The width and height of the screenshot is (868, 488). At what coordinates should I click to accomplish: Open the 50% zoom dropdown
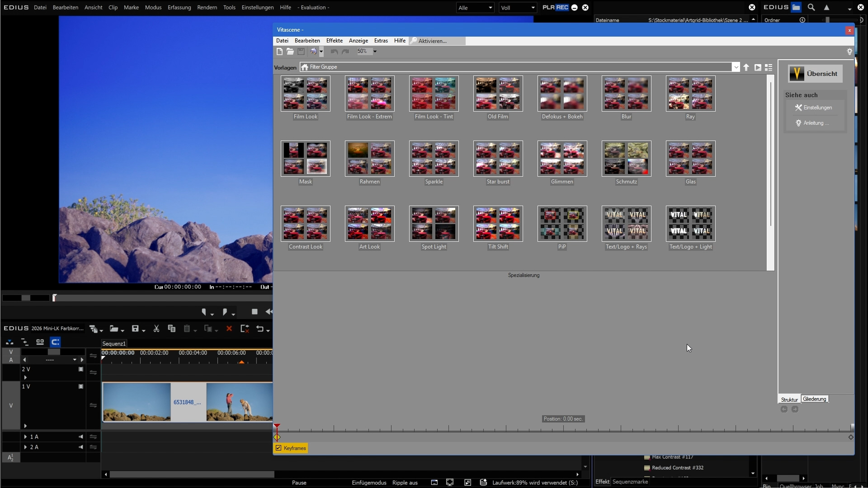click(x=375, y=52)
